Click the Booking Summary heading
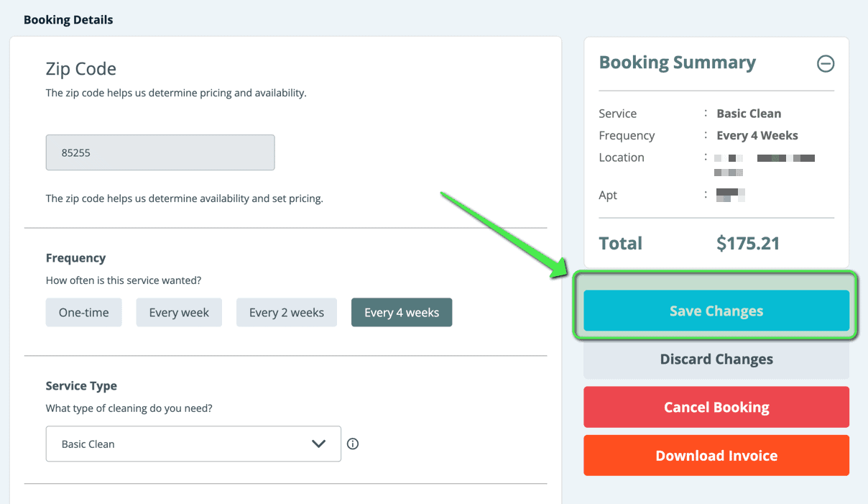This screenshot has height=504, width=868. tap(678, 63)
